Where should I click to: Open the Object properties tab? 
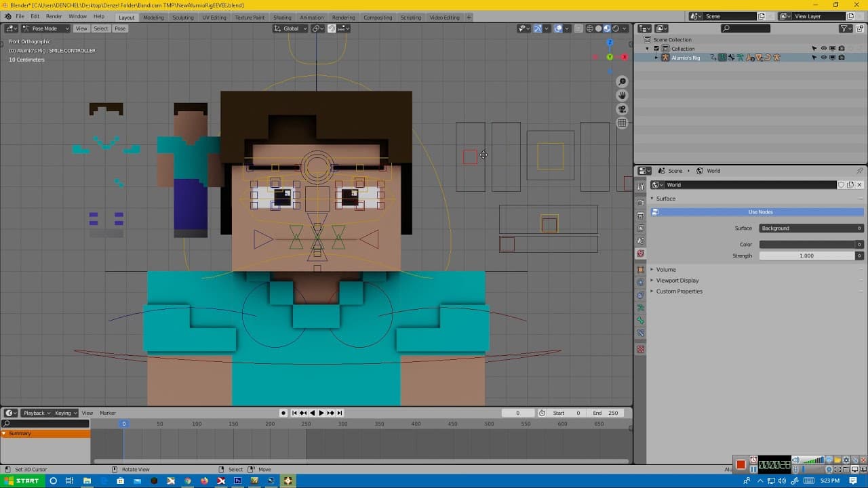tap(641, 270)
